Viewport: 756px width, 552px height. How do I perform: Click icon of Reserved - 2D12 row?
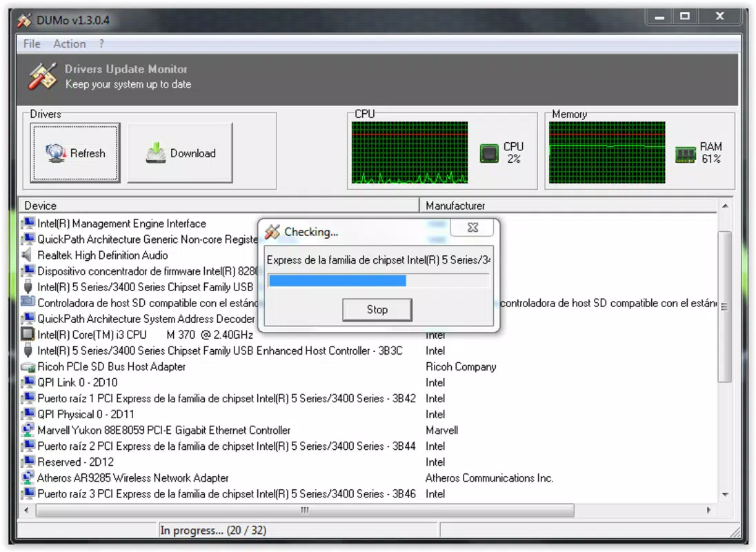click(28, 462)
